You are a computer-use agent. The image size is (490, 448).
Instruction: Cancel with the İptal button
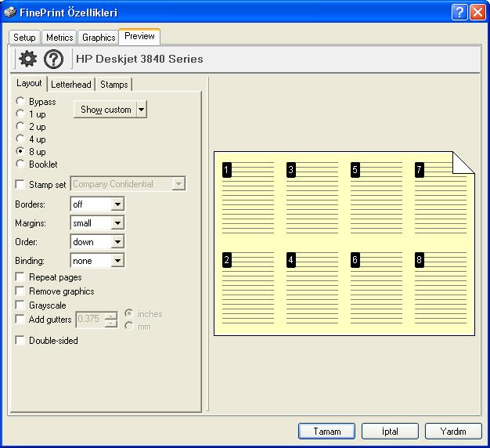[390, 431]
